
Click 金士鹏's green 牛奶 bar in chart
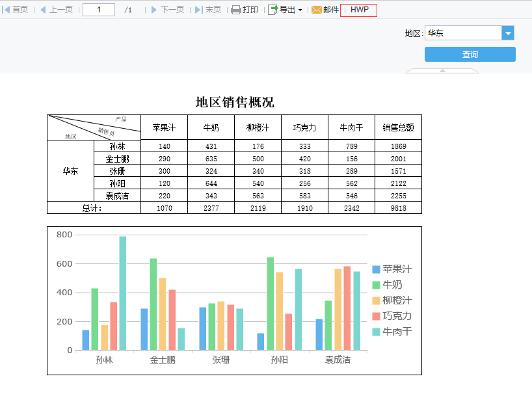pyautogui.click(x=153, y=304)
